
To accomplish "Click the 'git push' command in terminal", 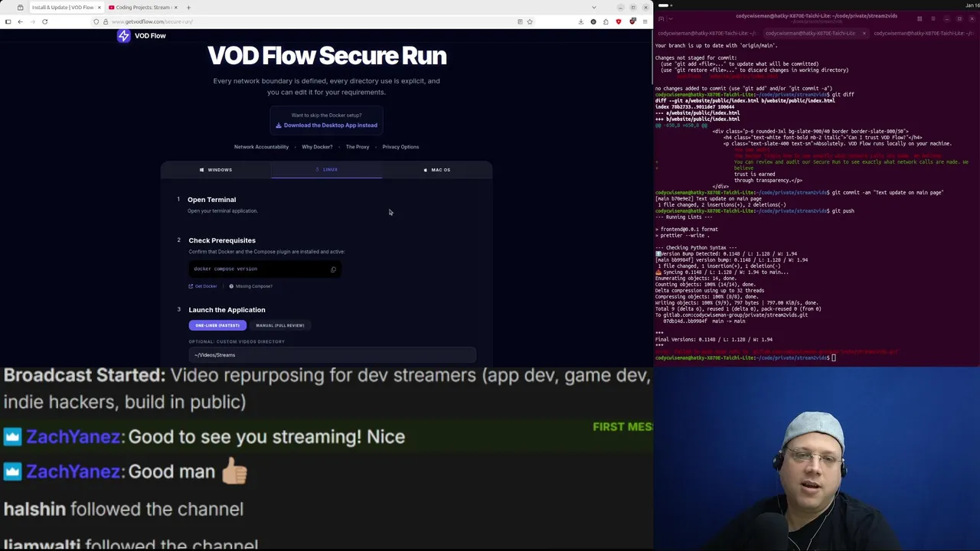I will tap(842, 211).
